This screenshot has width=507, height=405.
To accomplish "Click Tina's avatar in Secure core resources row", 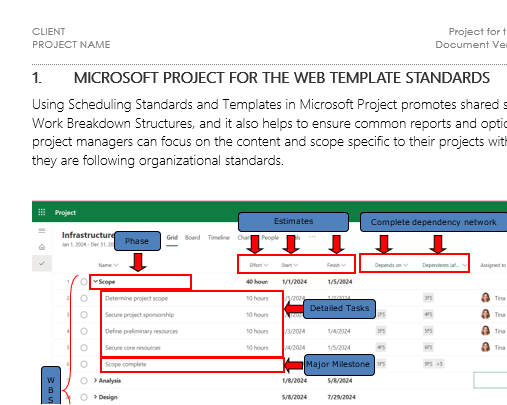I will 486,347.
